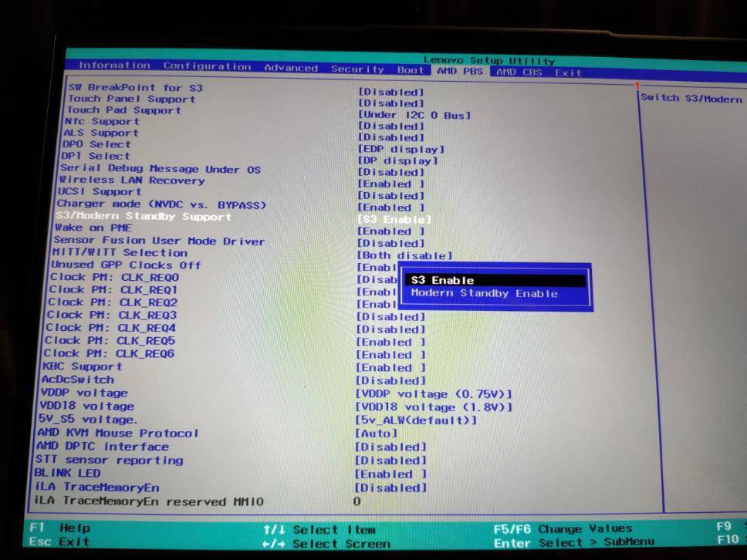Toggle the AMD DPTC interface value
747x560 pixels.
click(x=390, y=447)
